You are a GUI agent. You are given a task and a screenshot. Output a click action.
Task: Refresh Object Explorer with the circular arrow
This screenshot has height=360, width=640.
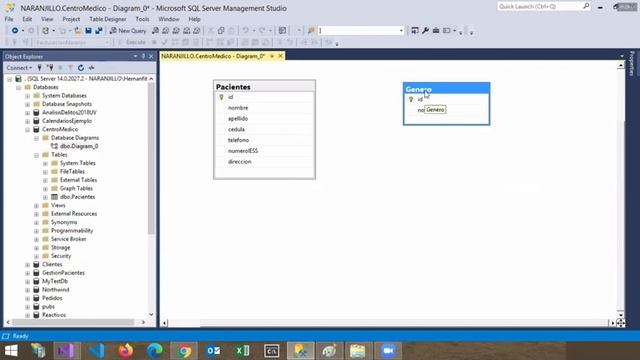point(81,68)
